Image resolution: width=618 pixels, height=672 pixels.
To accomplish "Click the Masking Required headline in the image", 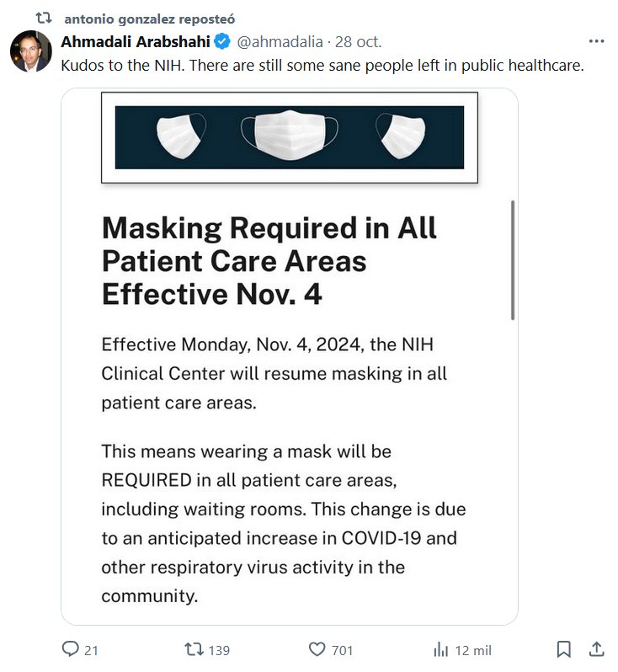I will pyautogui.click(x=269, y=261).
